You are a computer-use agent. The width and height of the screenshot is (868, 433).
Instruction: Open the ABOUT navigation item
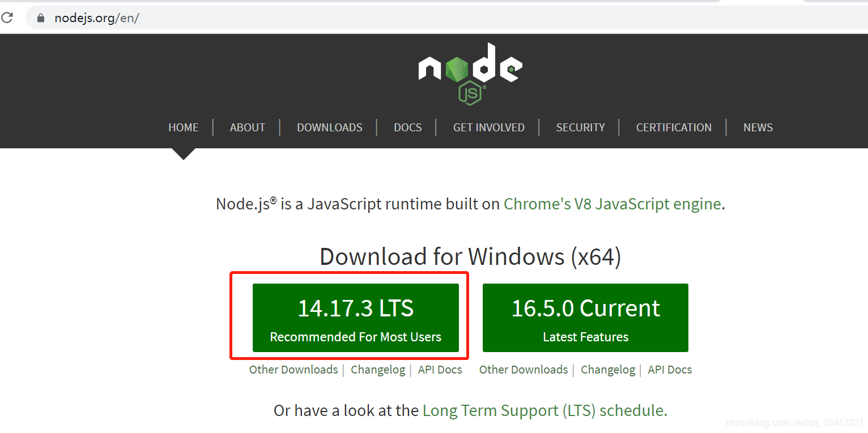pos(248,127)
